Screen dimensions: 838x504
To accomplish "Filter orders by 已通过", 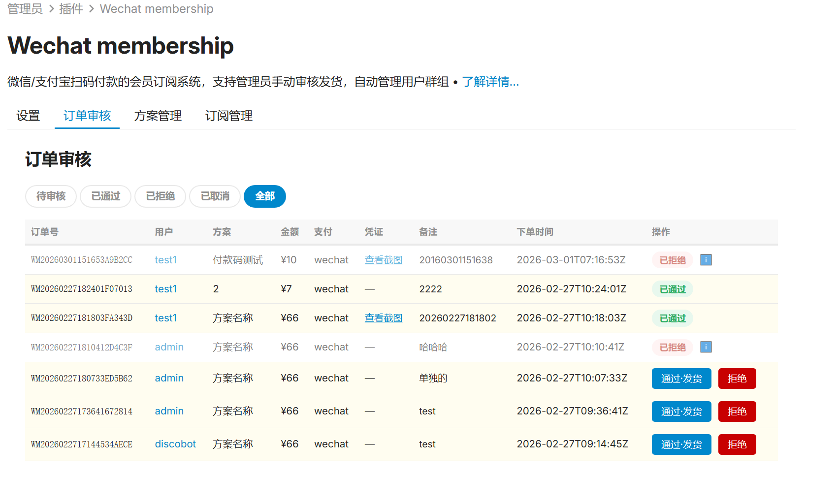I will coord(105,196).
